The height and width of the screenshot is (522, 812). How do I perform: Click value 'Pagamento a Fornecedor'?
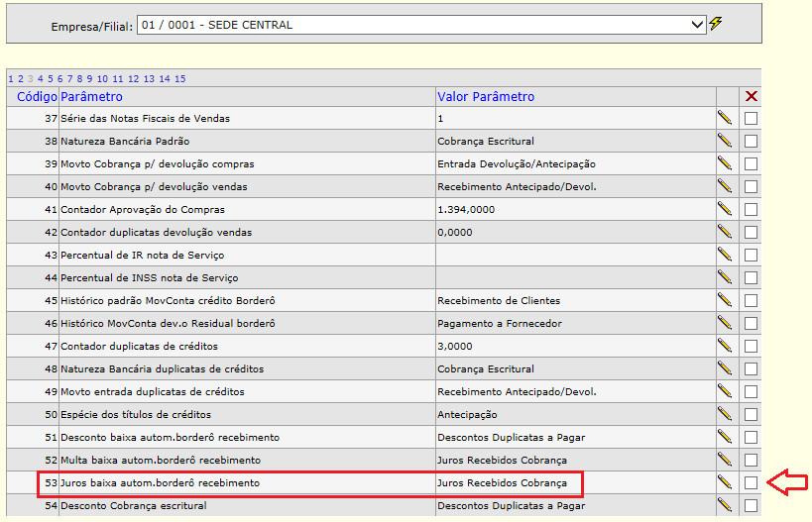(x=500, y=323)
